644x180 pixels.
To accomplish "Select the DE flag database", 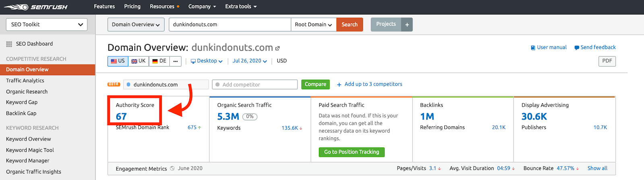I will (159, 61).
